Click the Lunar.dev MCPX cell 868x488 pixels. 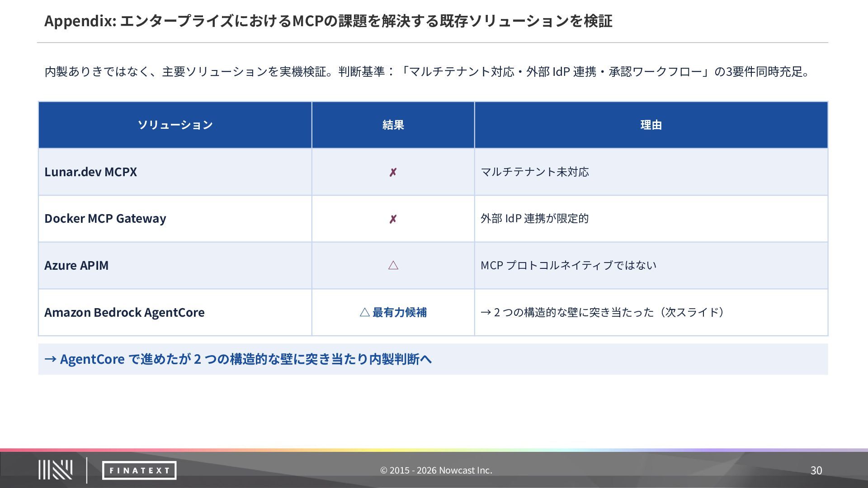point(90,172)
